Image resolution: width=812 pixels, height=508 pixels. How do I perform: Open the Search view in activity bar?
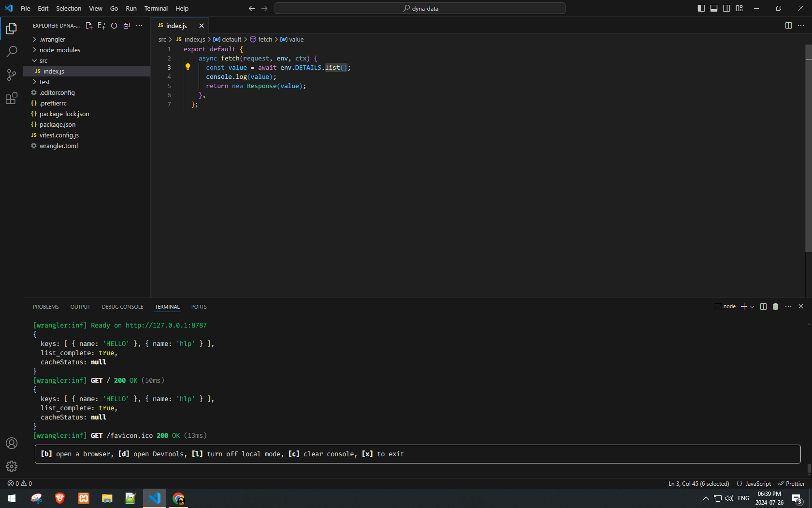12,51
